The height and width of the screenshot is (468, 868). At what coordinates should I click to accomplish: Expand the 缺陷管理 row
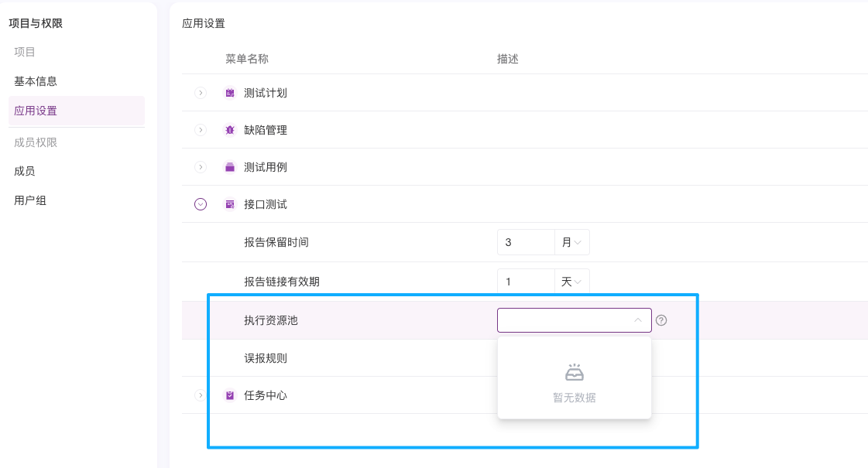coord(201,130)
